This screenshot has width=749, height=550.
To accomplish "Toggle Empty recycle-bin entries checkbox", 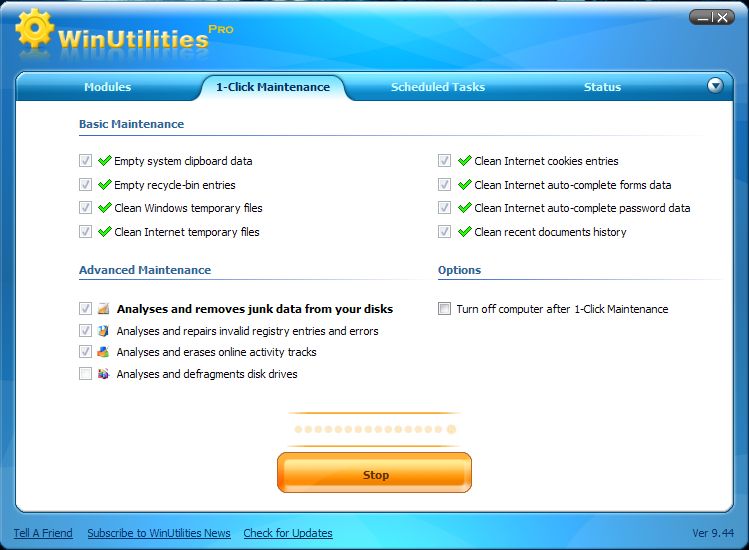I will pyautogui.click(x=86, y=184).
